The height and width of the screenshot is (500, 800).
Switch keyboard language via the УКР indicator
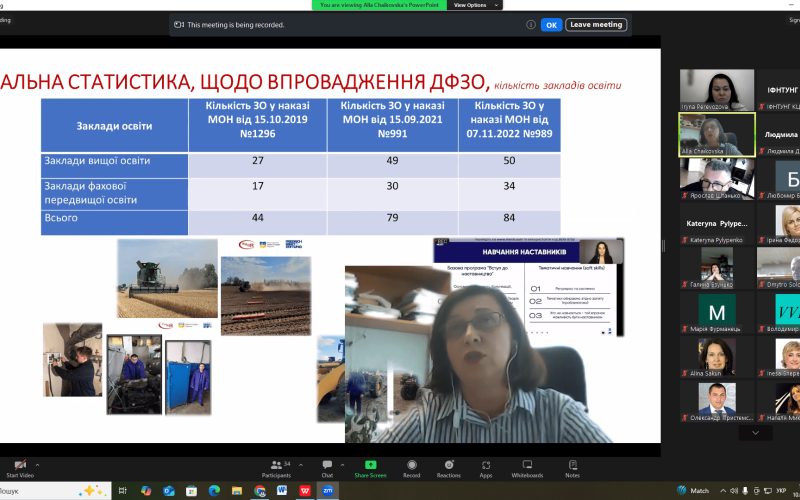coord(781,491)
